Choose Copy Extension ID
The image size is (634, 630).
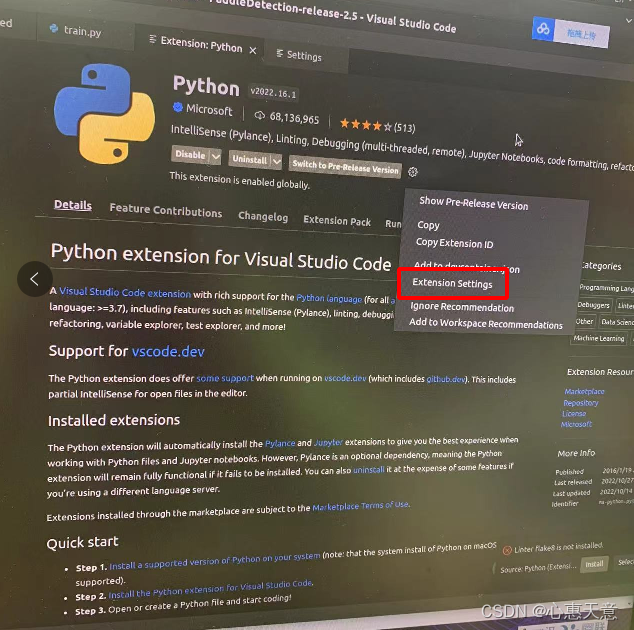point(454,243)
